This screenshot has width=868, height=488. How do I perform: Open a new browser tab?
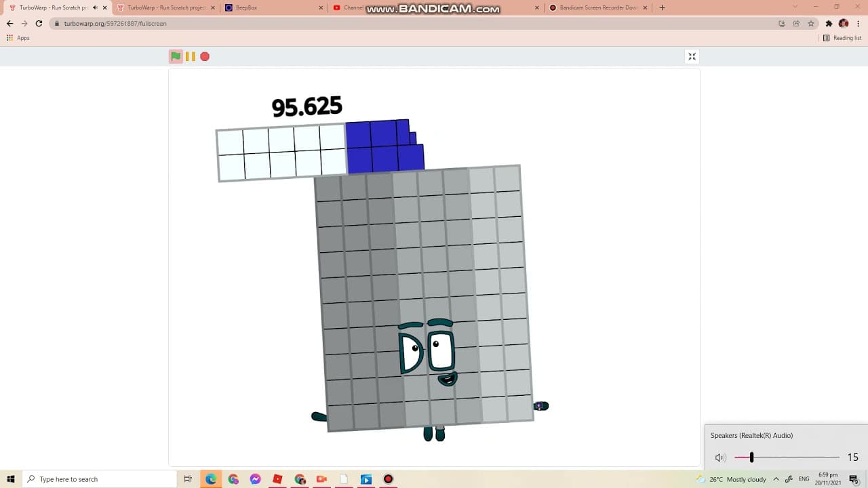(663, 7)
